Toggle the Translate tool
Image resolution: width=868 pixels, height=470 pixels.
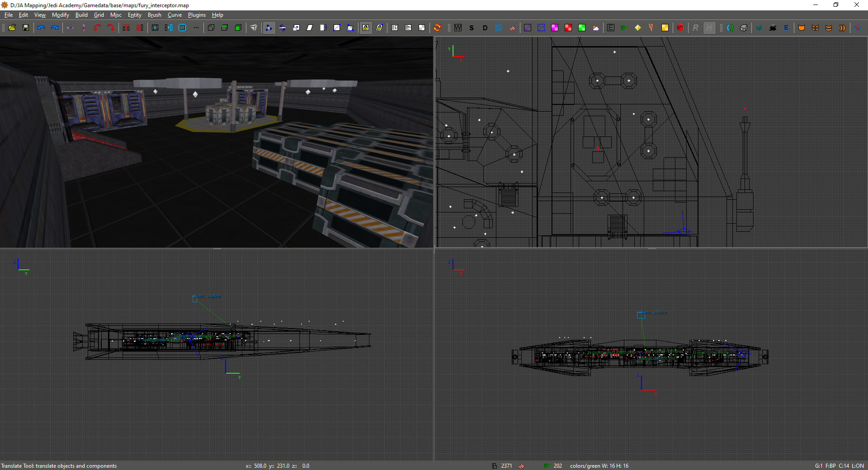(269, 28)
